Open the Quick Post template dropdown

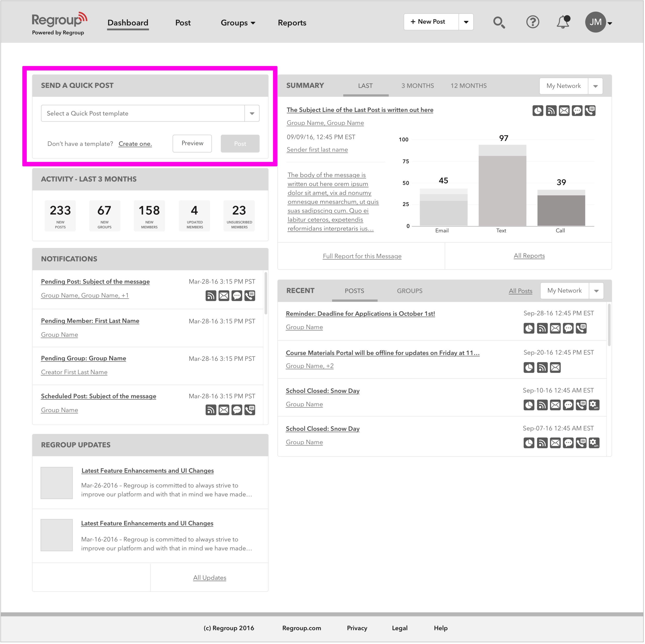[x=252, y=113]
